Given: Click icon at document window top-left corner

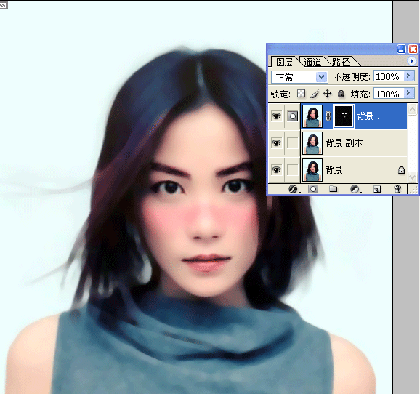Looking at the screenshot, I should 3,5.
